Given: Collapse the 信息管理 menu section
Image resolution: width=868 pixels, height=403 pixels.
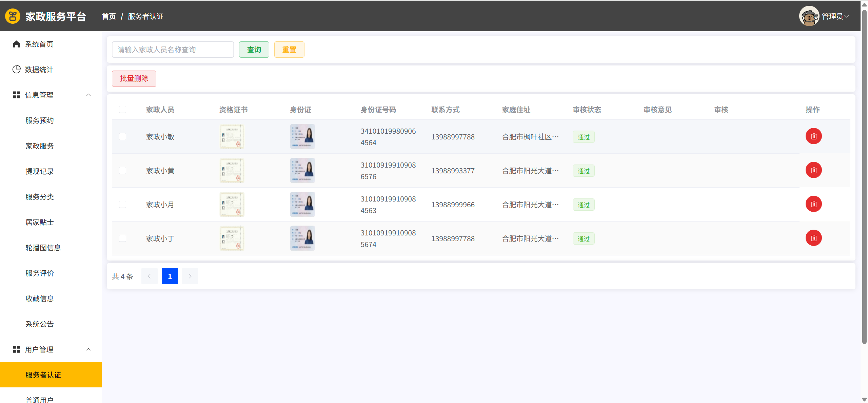Looking at the screenshot, I should click(x=88, y=95).
